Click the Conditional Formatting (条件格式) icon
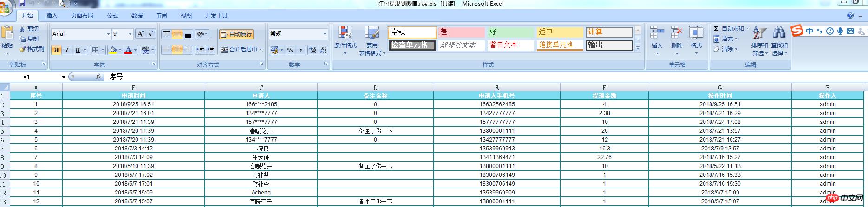 (345, 33)
